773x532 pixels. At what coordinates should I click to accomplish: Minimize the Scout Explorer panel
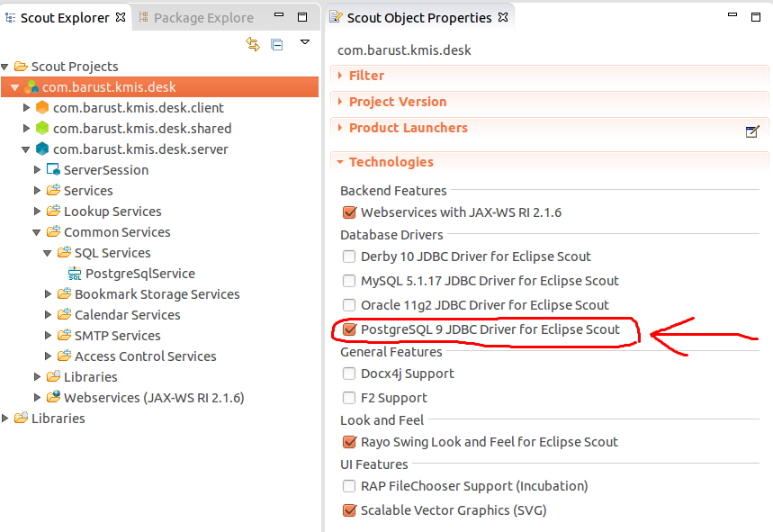point(279,14)
